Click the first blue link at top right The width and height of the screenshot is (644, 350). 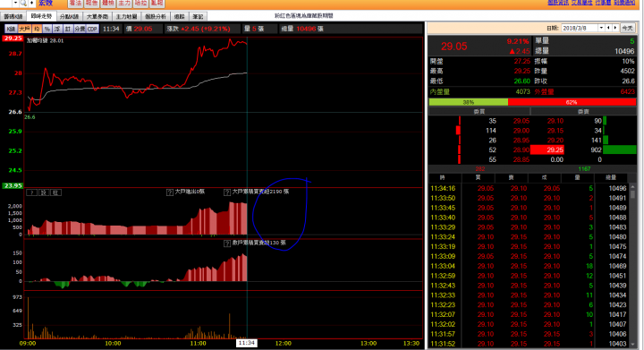[x=558, y=3]
